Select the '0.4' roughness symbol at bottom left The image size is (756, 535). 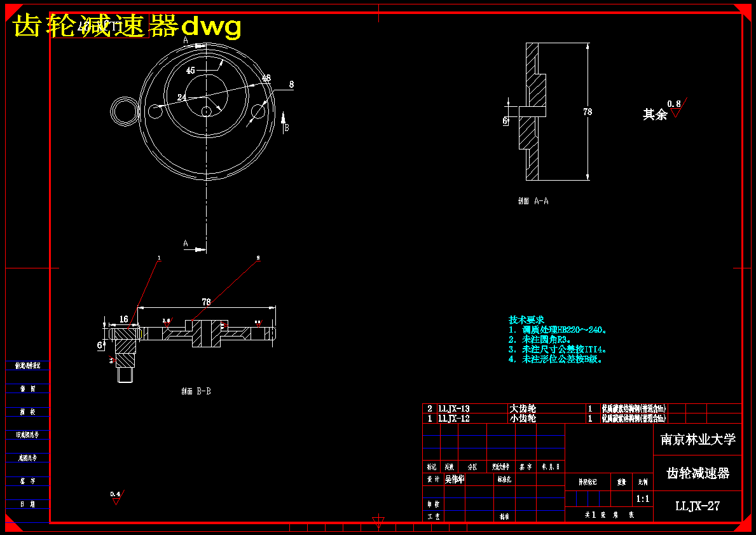(117, 497)
